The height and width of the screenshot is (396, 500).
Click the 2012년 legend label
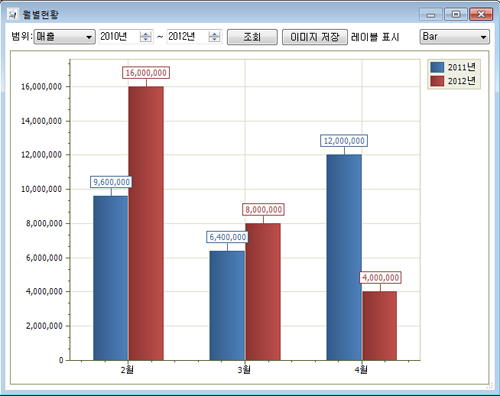click(462, 81)
